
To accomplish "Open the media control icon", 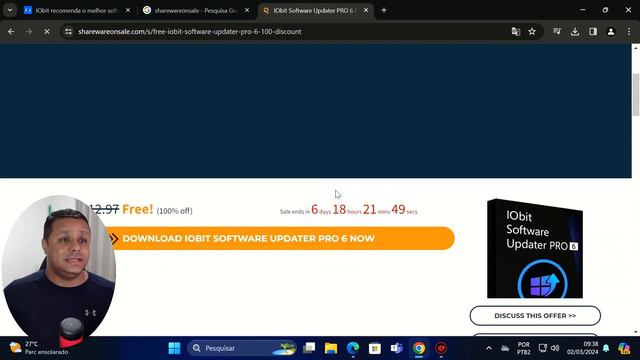I will 557,31.
